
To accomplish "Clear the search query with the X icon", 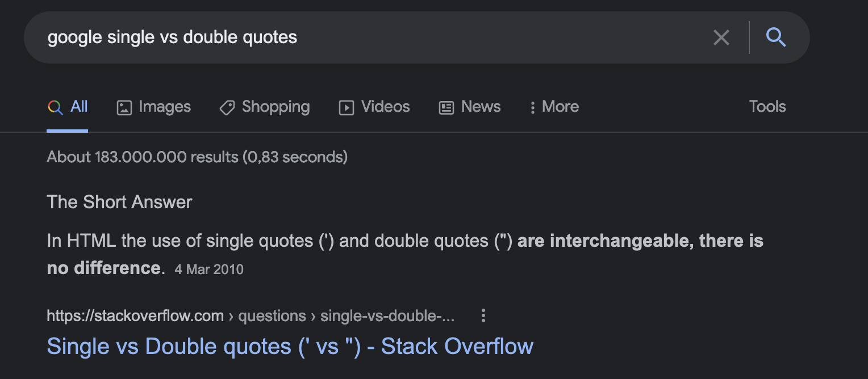I will [721, 37].
